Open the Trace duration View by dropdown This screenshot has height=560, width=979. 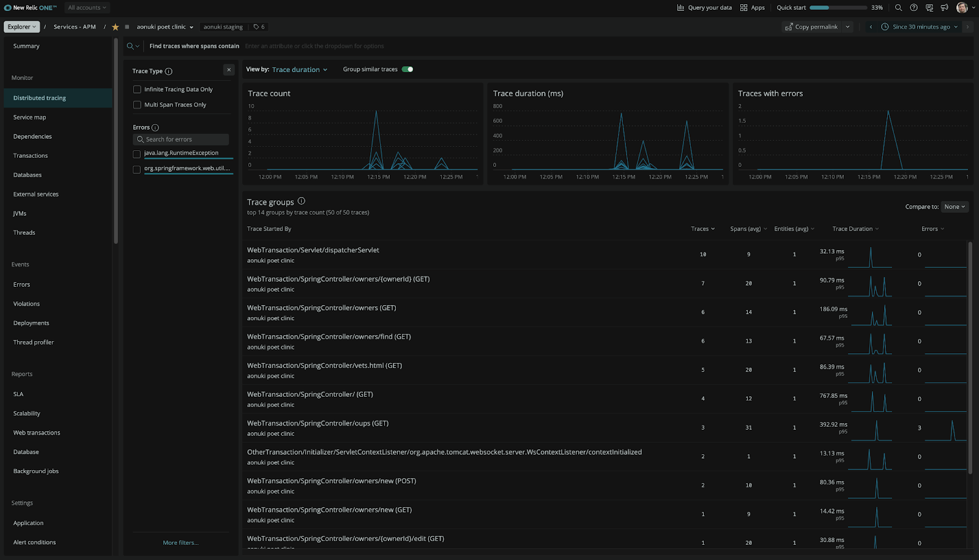[299, 69]
